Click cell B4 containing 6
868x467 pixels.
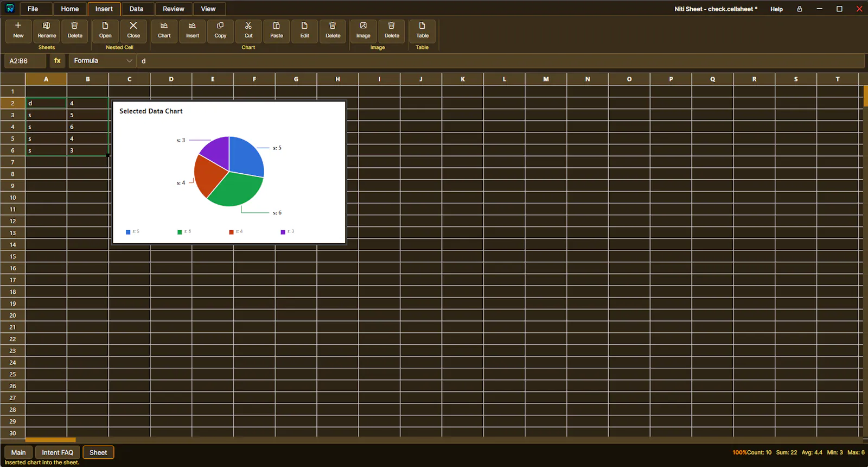(x=88, y=127)
